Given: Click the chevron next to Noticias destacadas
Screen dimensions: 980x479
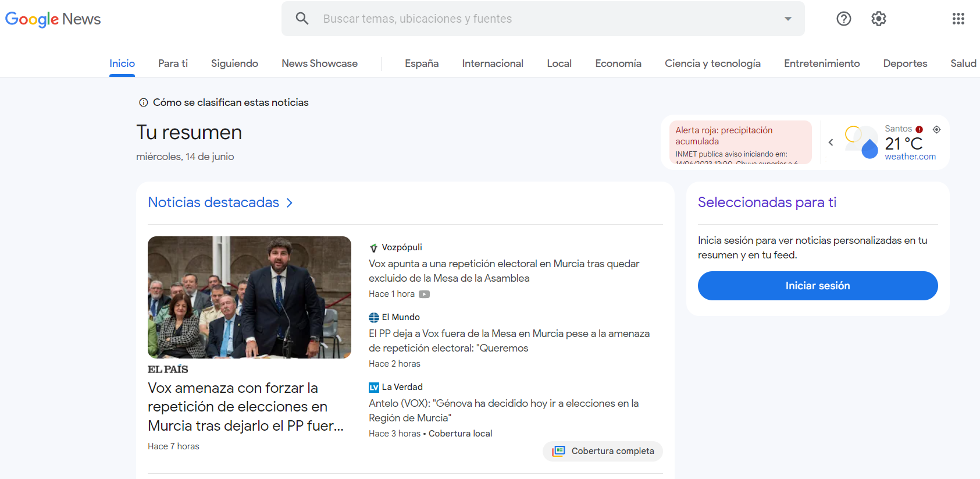Looking at the screenshot, I should tap(289, 203).
